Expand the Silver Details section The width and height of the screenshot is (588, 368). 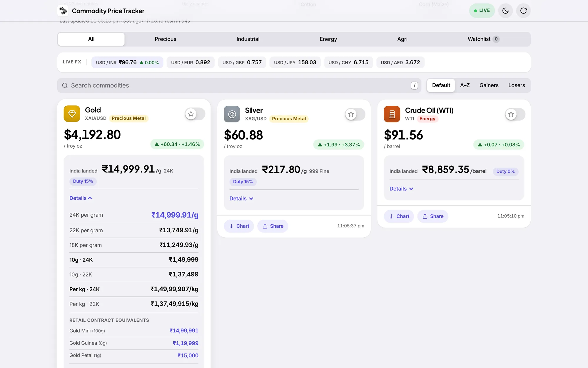241,199
